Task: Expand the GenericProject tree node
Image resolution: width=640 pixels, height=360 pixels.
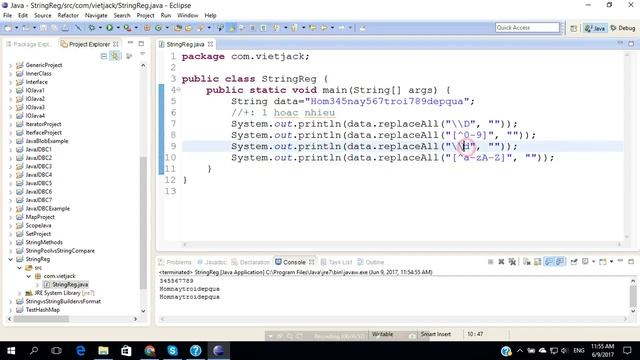Action: pos(10,65)
